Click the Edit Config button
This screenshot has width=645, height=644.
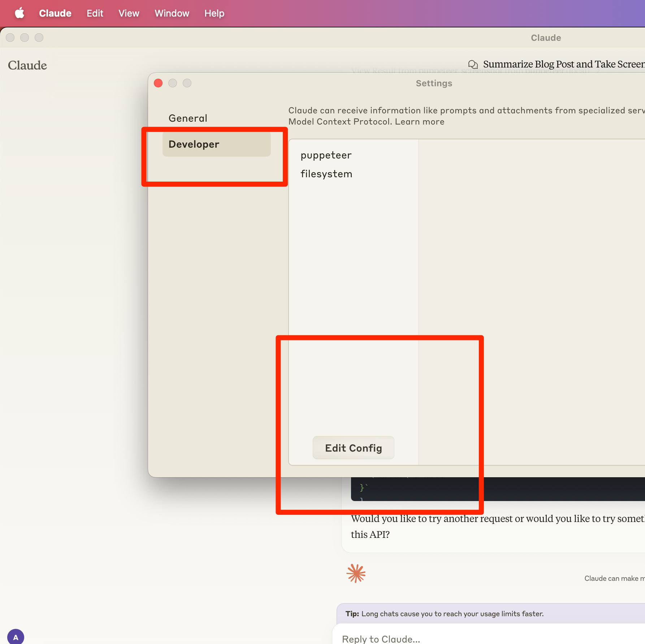click(354, 448)
